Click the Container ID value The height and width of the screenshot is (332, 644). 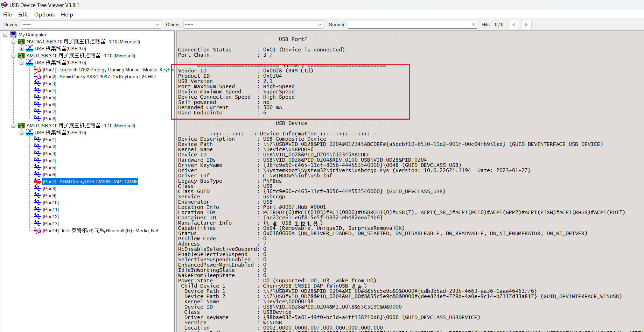(x=323, y=218)
